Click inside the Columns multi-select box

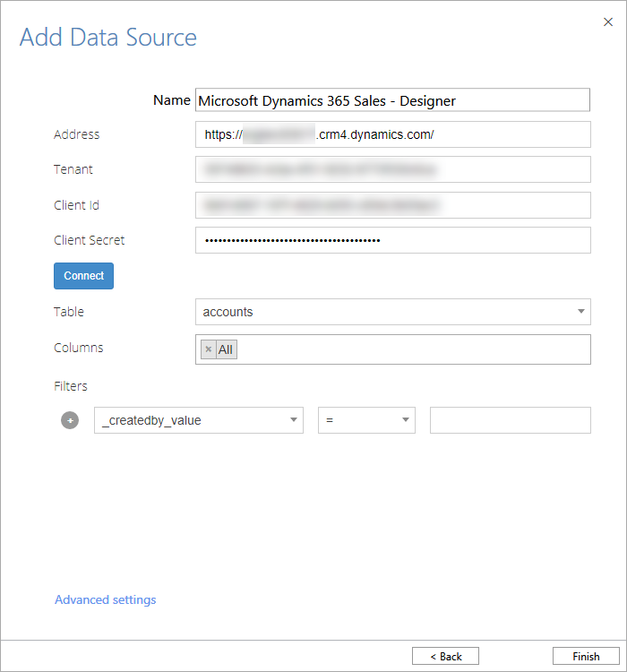click(x=393, y=349)
